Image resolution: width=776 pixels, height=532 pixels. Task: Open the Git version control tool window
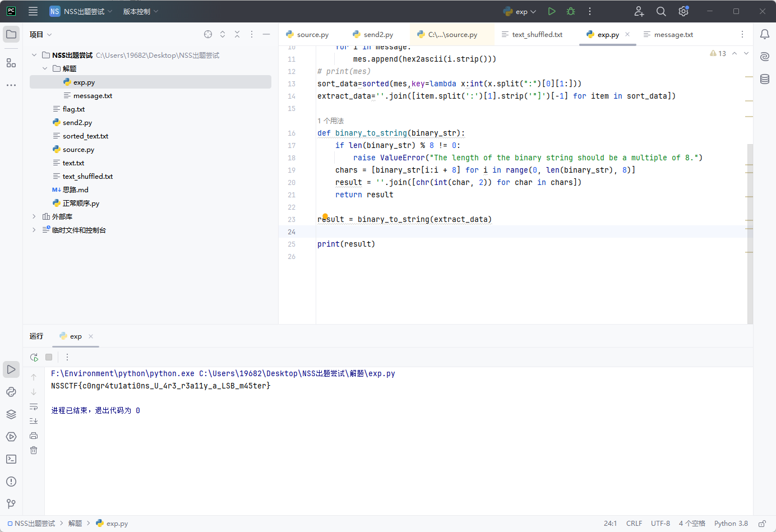tap(11, 504)
